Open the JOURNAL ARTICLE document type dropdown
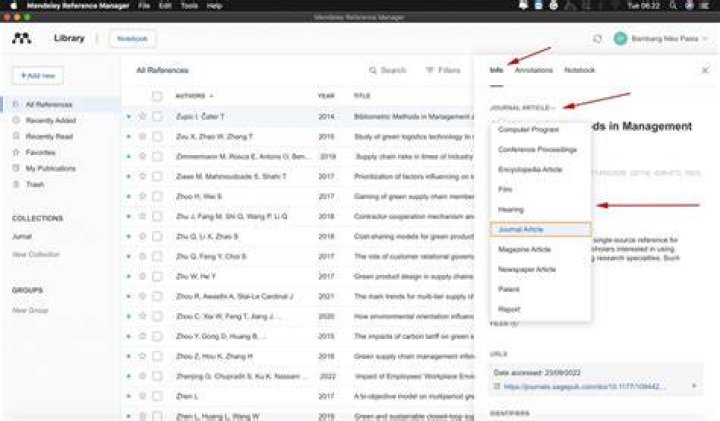This screenshot has width=720, height=421. click(x=523, y=108)
